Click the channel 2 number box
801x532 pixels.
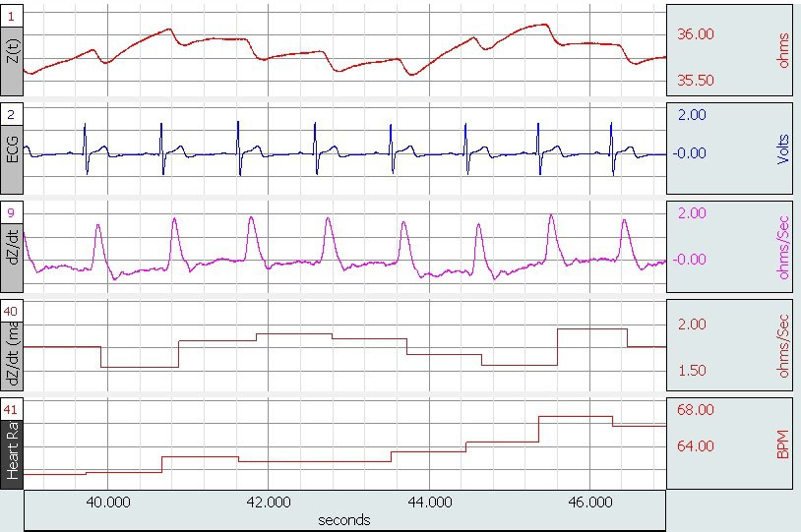tap(13, 115)
